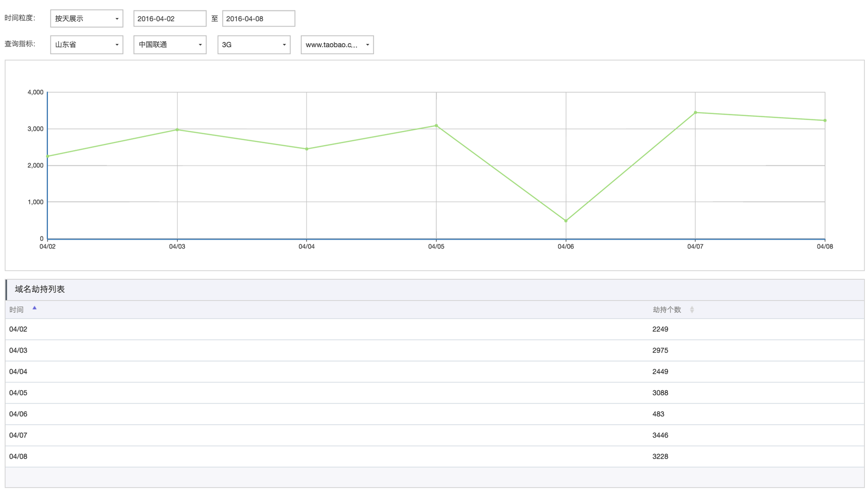The image size is (868, 495).
Task: Click the 4,000 y-axis label
Action: coord(35,92)
